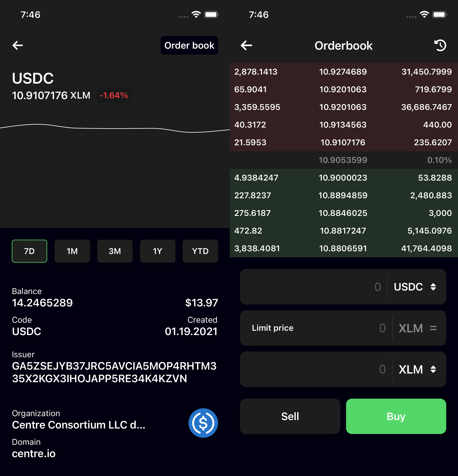
Task: Select the 7D chart range
Action: point(29,251)
